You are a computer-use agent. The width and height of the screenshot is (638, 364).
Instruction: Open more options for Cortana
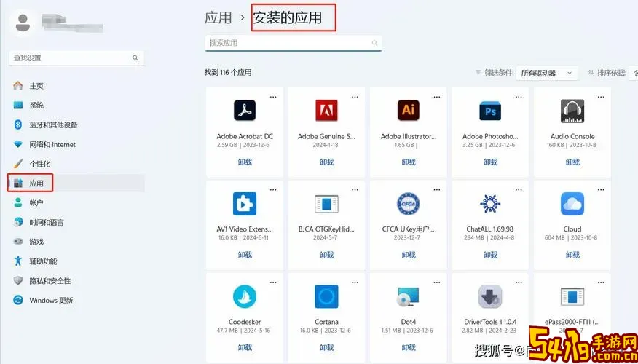[x=355, y=282]
